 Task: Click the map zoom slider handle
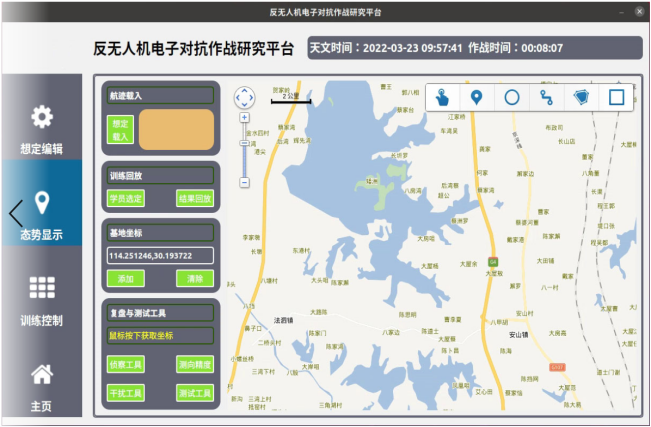(x=245, y=143)
